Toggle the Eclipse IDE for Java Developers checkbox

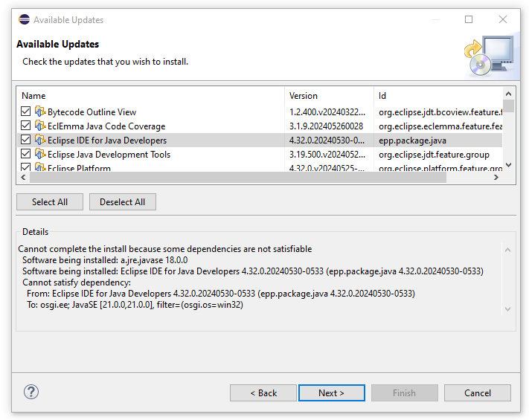26,140
